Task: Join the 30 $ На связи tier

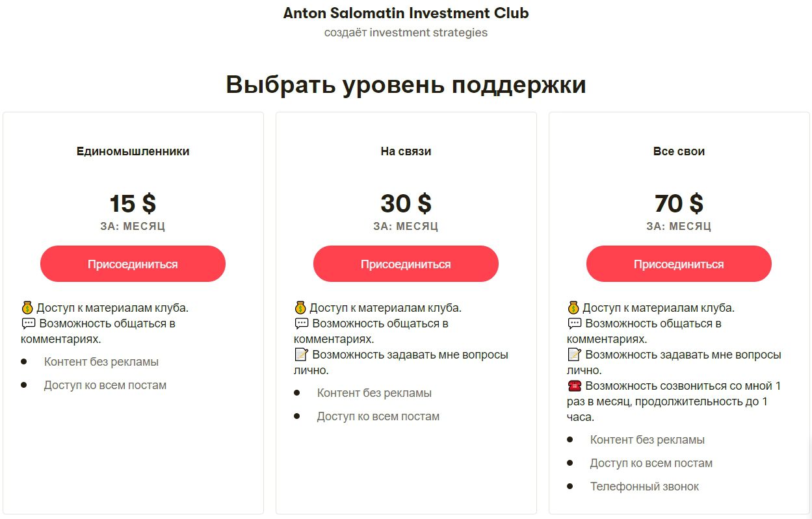Action: (x=406, y=264)
